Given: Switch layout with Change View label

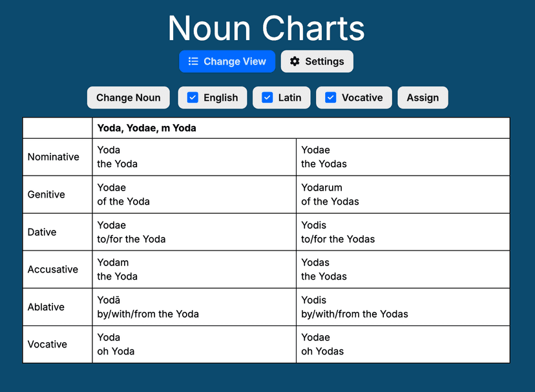Looking at the screenshot, I should pos(235,61).
